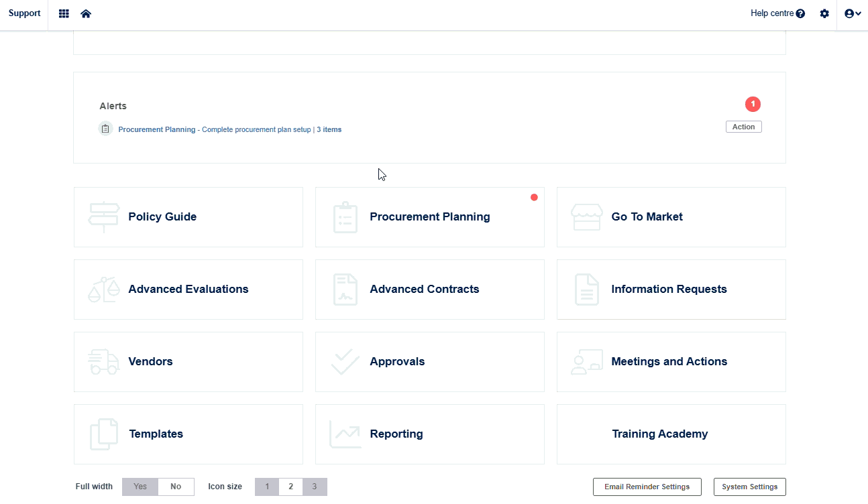This screenshot has width=868, height=504.
Task: Set Full width to Yes
Action: pos(140,487)
